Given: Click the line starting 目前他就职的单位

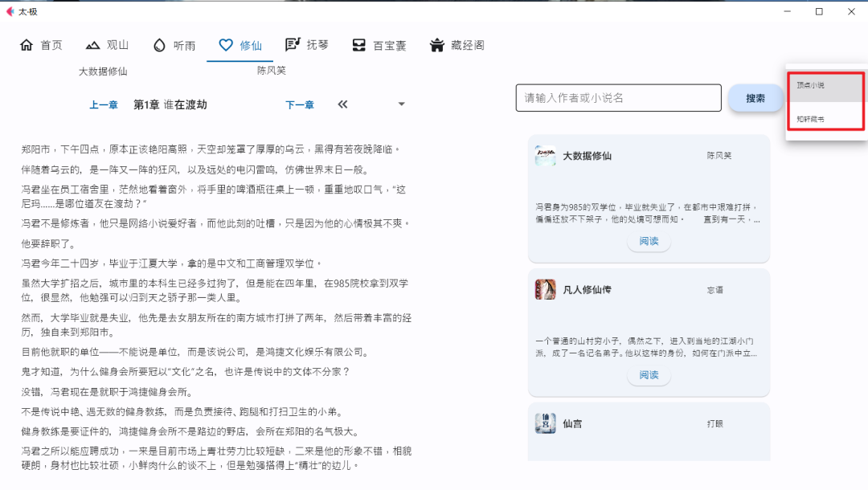Looking at the screenshot, I should pos(195,352).
